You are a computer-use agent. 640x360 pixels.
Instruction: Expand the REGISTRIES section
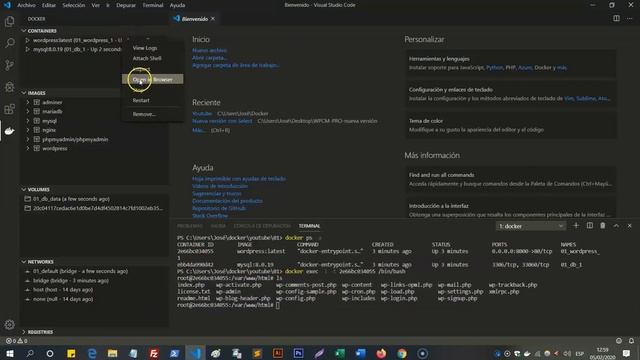pyautogui.click(x=24, y=332)
